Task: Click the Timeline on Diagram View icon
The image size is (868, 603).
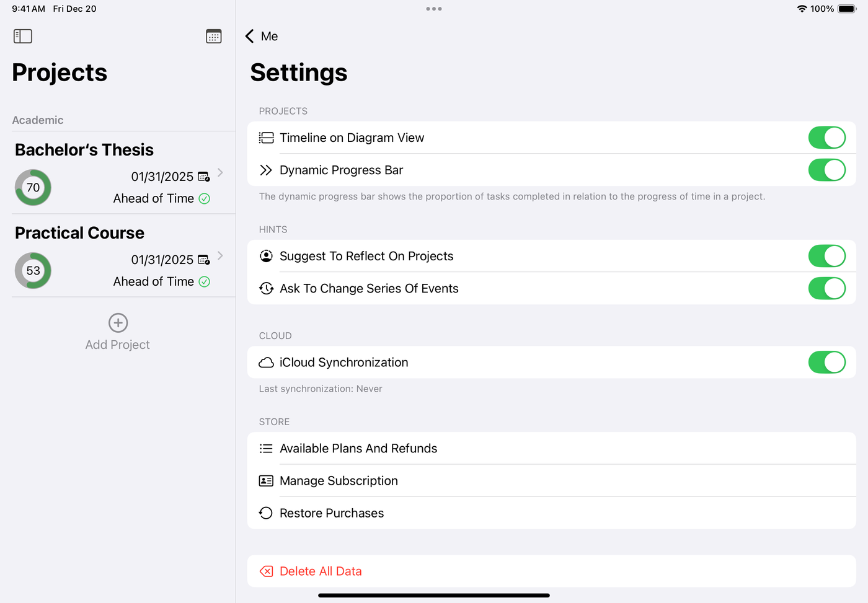Action: pos(266,138)
